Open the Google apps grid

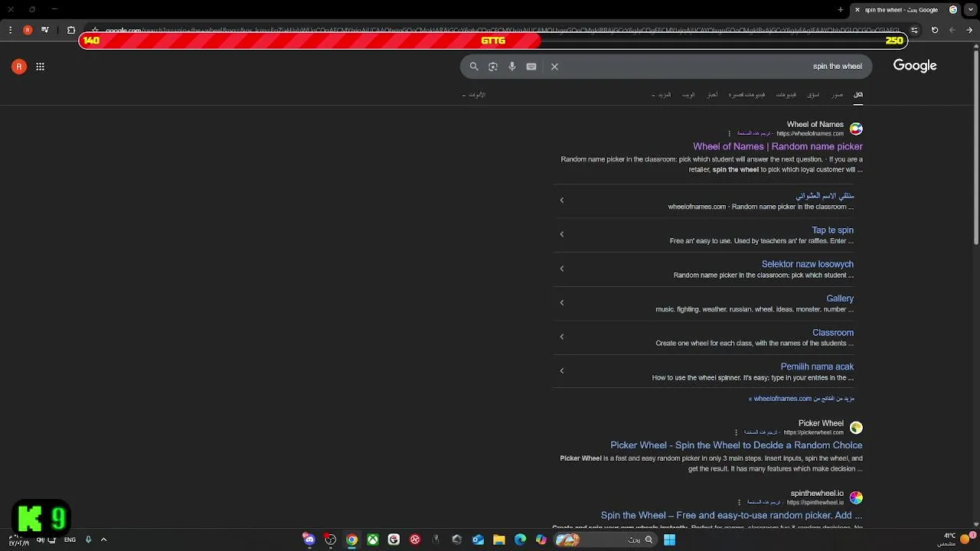(x=40, y=67)
